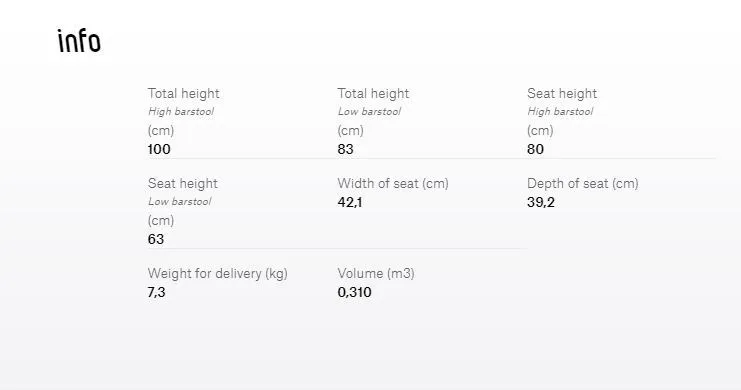Click the italic High barstool text under Seat height
Image resolution: width=741 pixels, height=390 pixels.
point(560,112)
